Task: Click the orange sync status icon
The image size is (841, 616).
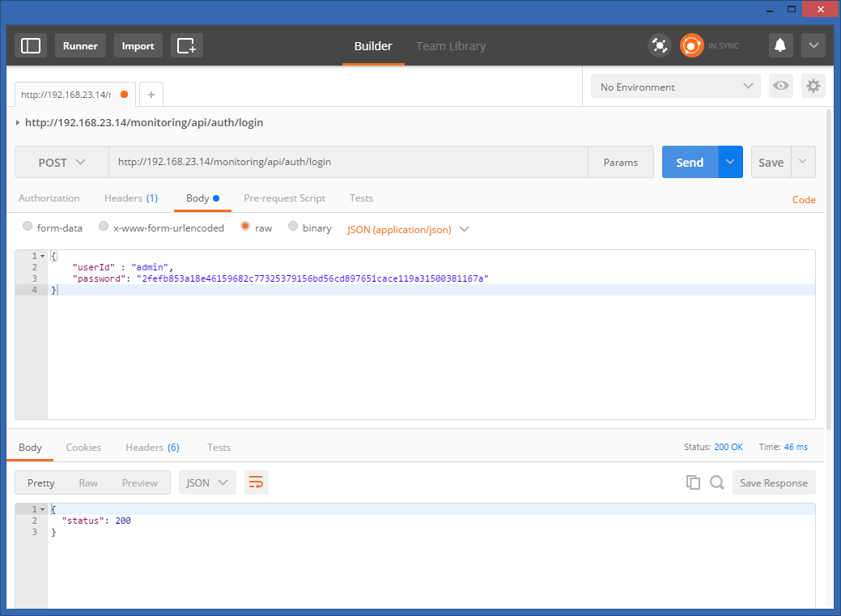Action: (691, 45)
